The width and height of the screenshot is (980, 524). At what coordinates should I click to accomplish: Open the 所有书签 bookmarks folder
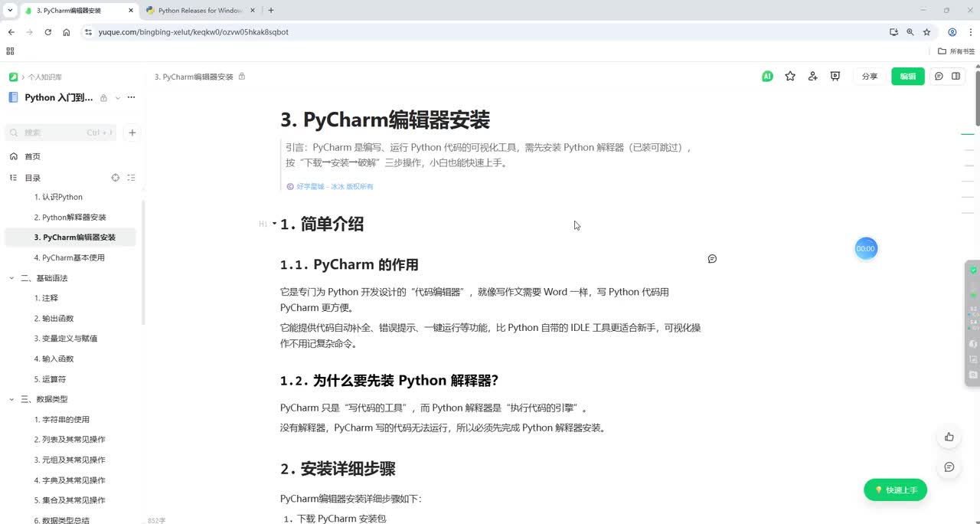tap(957, 51)
